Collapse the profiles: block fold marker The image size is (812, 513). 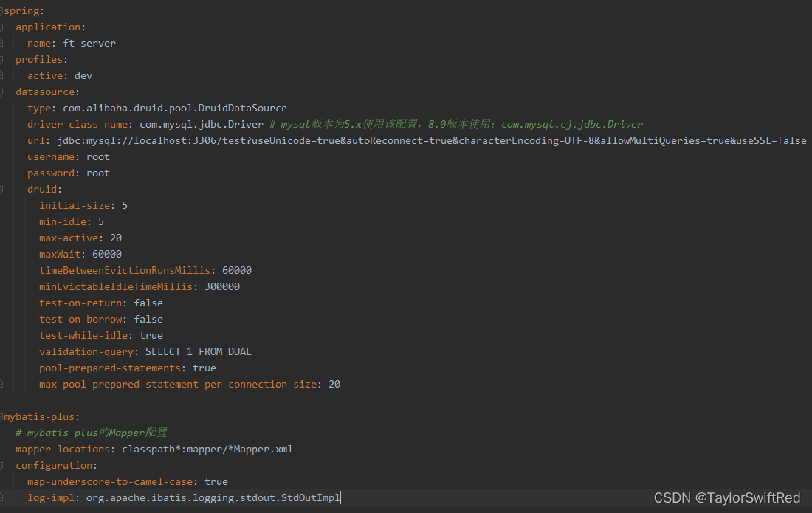pos(1,60)
